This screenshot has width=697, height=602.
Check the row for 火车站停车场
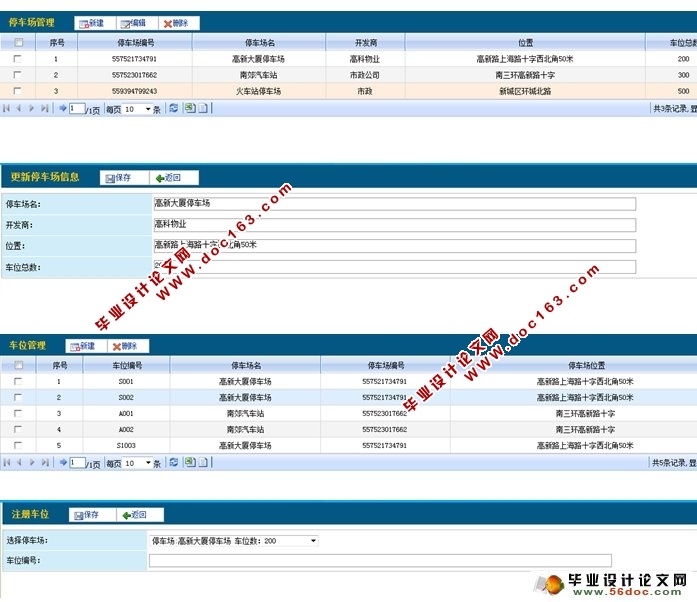tap(17, 91)
